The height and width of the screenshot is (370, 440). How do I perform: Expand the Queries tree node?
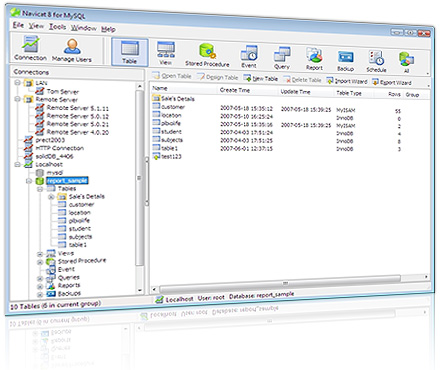point(40,278)
